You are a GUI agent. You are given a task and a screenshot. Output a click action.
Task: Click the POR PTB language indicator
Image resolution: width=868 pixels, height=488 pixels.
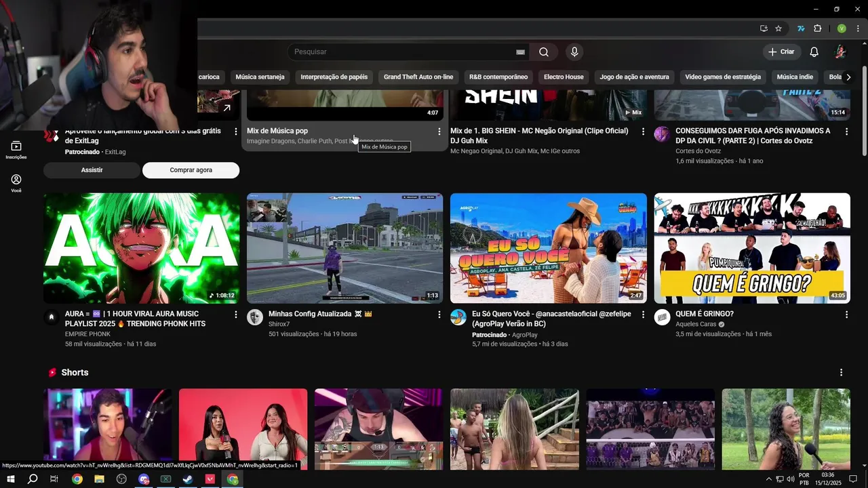[804, 479]
